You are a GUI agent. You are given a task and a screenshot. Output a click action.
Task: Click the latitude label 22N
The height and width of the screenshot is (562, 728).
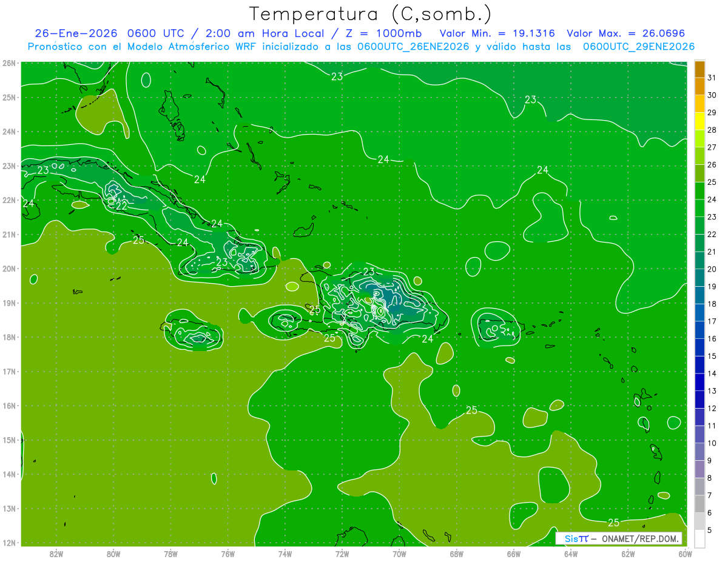point(9,200)
